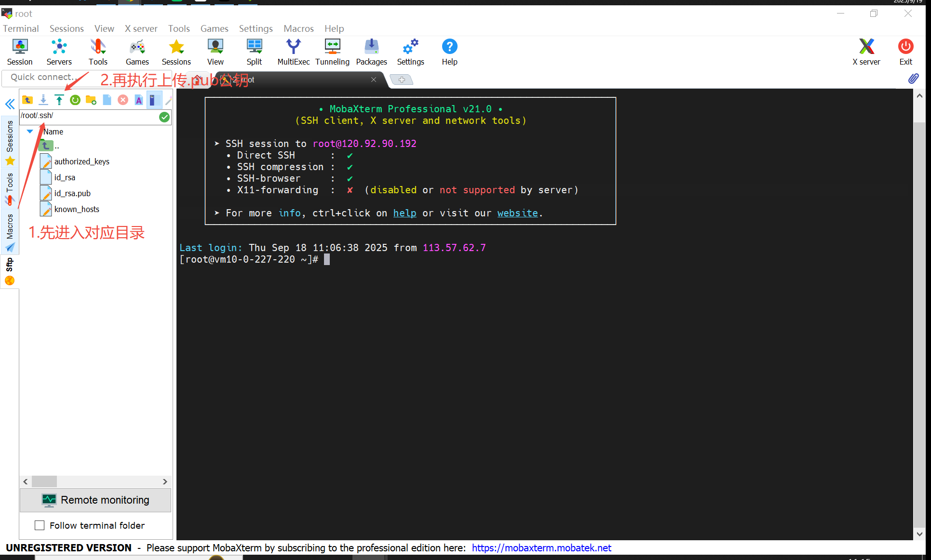Screen dimensions: 931x560
Task: Enable Follow terminal folder checkbox
Action: (x=40, y=525)
